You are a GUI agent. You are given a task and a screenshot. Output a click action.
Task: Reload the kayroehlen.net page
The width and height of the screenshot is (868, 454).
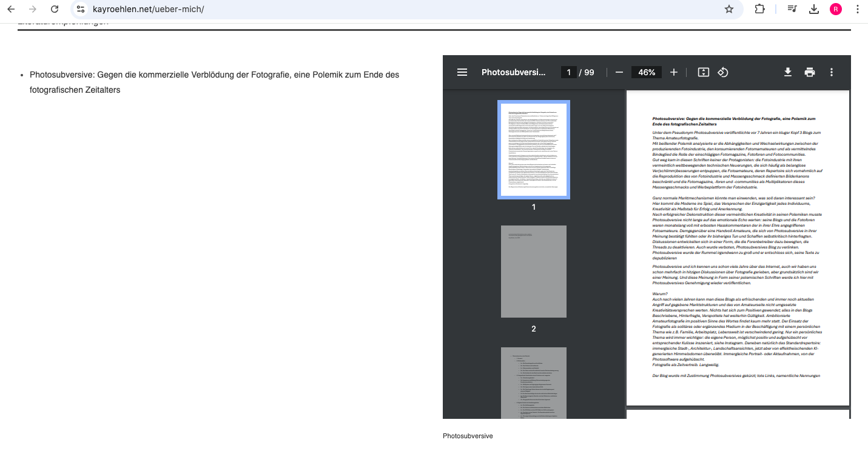(55, 9)
